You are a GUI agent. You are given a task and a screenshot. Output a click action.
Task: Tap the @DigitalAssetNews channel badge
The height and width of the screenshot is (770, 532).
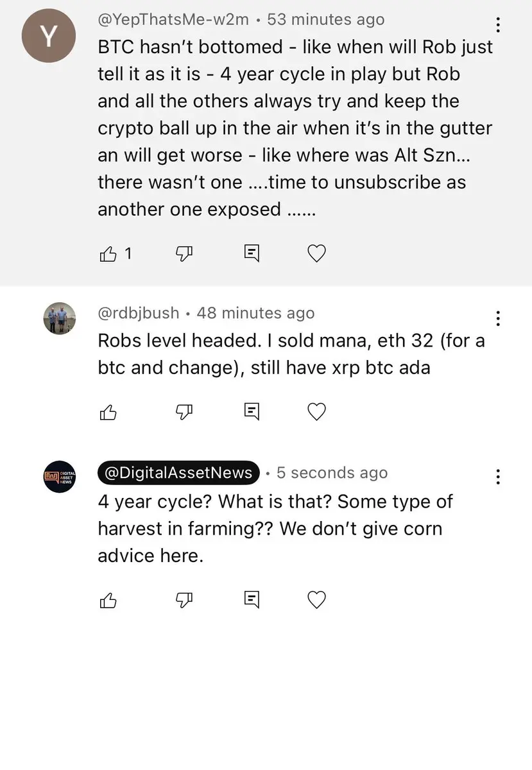[178, 473]
